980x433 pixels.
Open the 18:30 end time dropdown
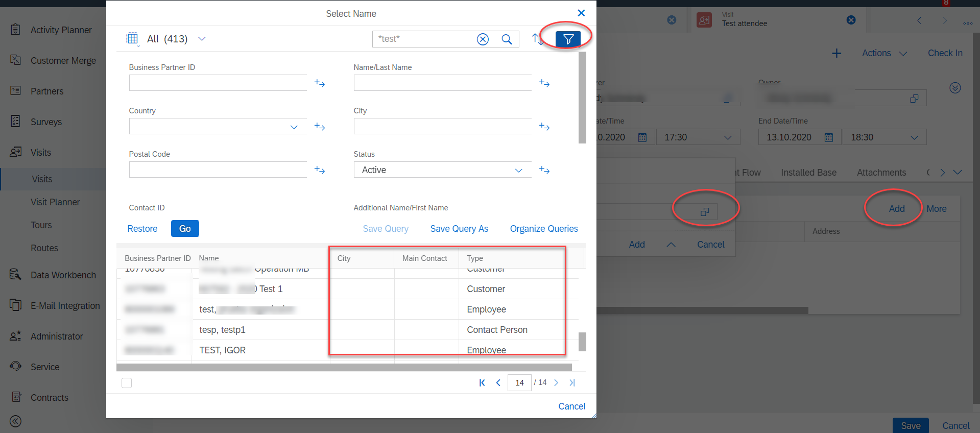point(915,137)
